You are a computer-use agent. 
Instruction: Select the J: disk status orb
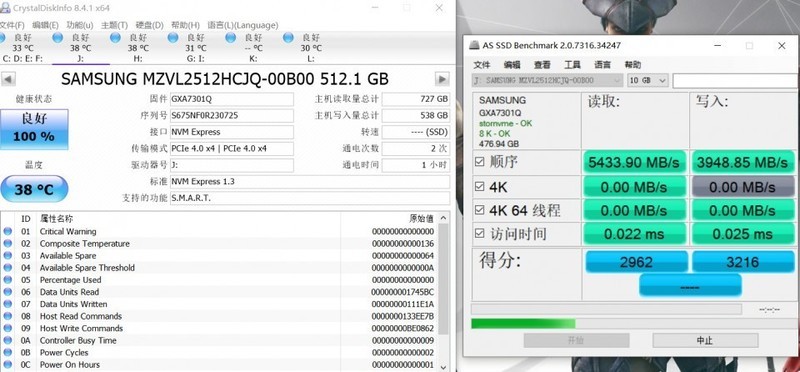(58, 37)
